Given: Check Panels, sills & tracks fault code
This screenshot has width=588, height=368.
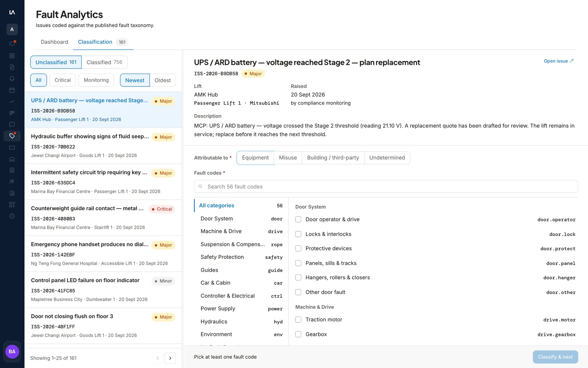Looking at the screenshot, I should pos(298,263).
